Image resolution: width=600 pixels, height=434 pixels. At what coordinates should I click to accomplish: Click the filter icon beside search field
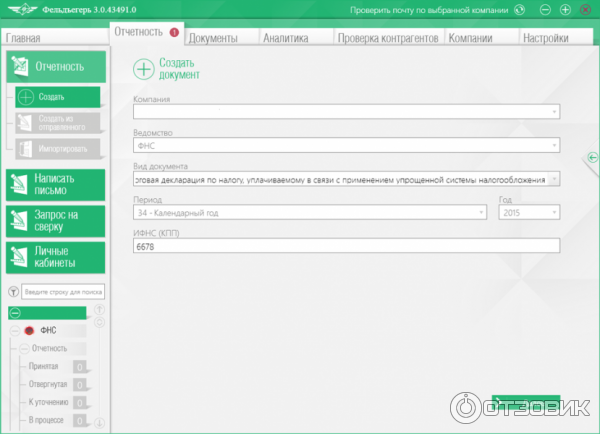(x=13, y=292)
